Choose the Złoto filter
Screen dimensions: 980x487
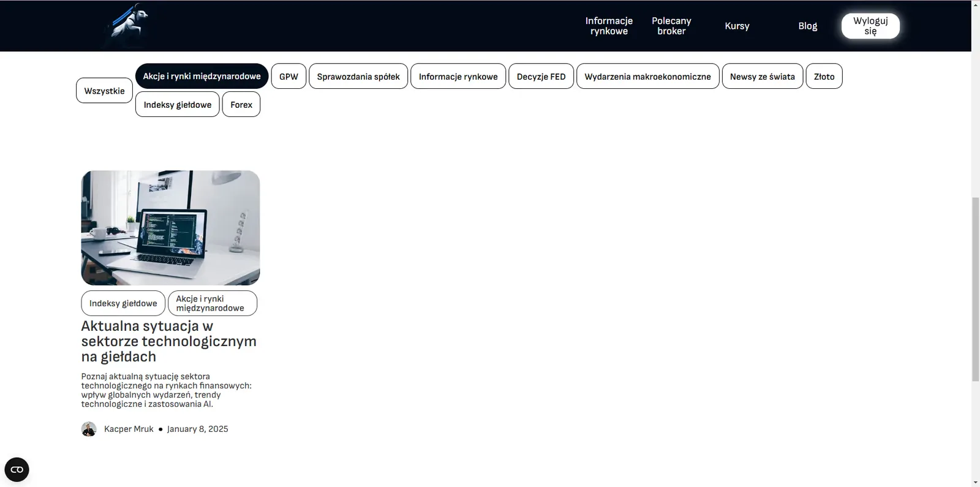click(x=824, y=77)
